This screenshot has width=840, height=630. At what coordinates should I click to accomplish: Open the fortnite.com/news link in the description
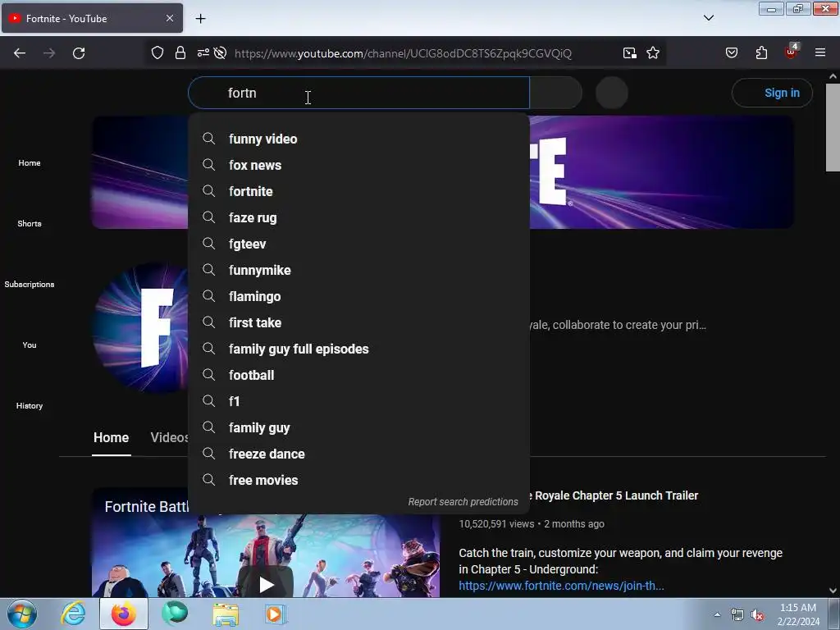click(561, 586)
